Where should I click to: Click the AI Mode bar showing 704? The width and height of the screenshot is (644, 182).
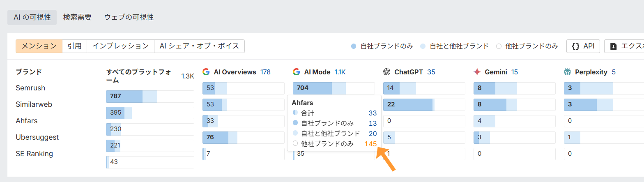tap(334, 88)
